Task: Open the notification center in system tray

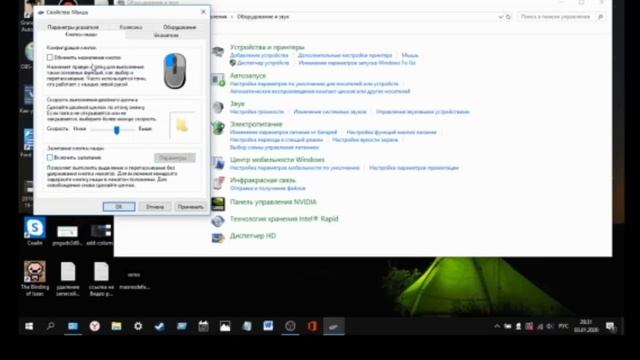Action: [x=611, y=326]
